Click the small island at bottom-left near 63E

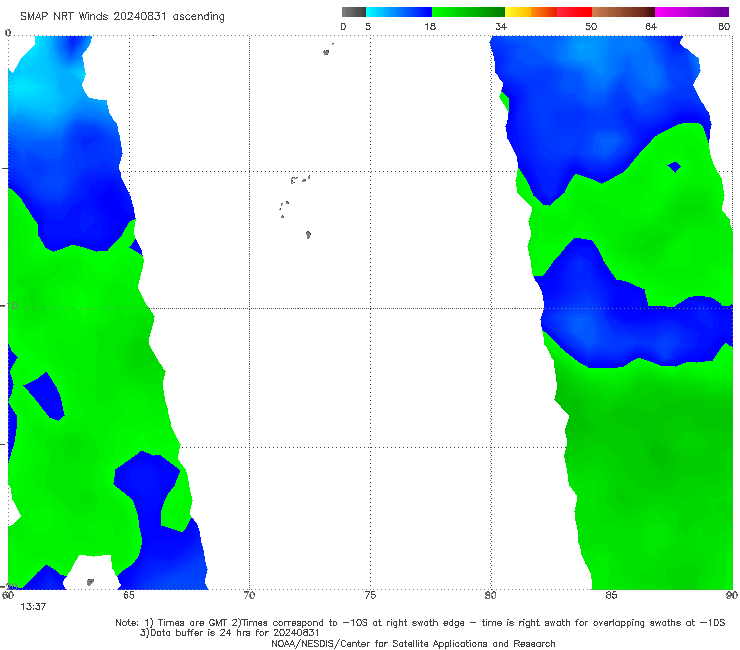point(91,582)
